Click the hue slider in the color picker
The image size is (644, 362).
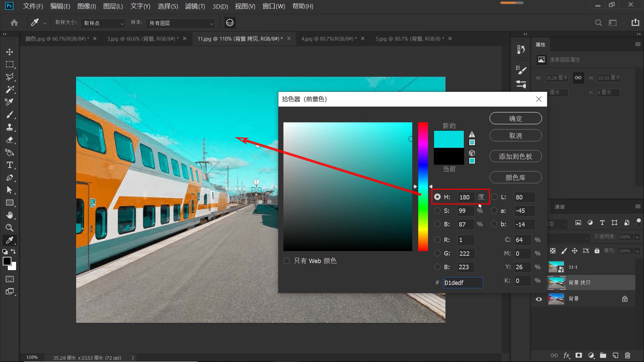(x=423, y=186)
